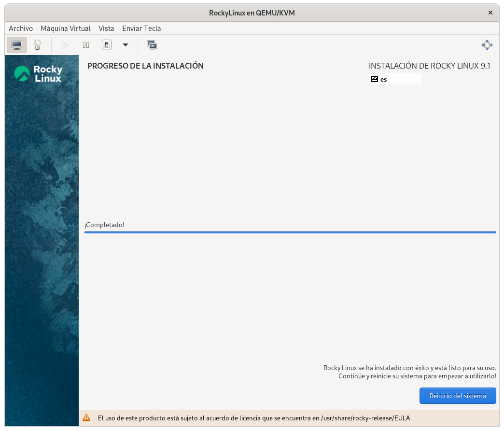Screen dimensions: 504x431
Task: Click the EULA license notice text
Action: coord(254,417)
